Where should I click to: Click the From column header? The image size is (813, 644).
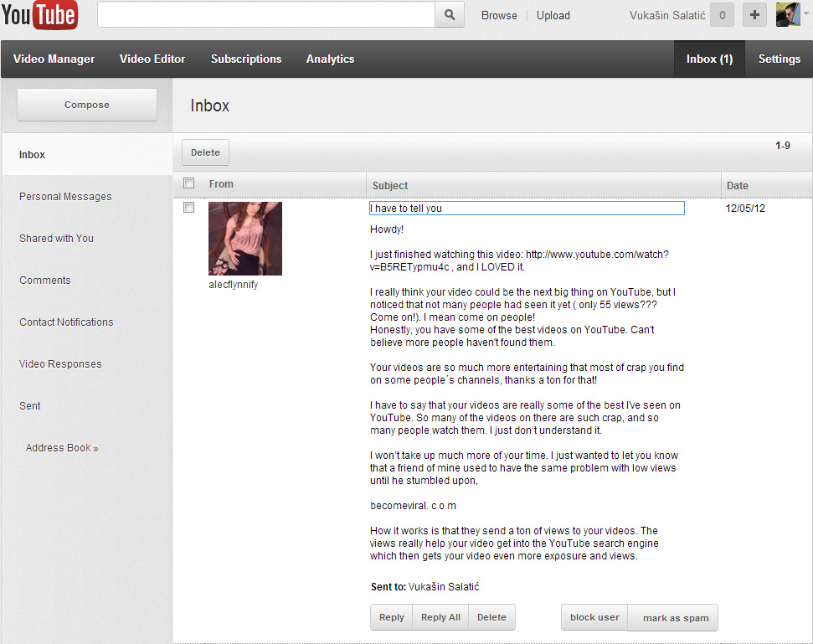(221, 184)
